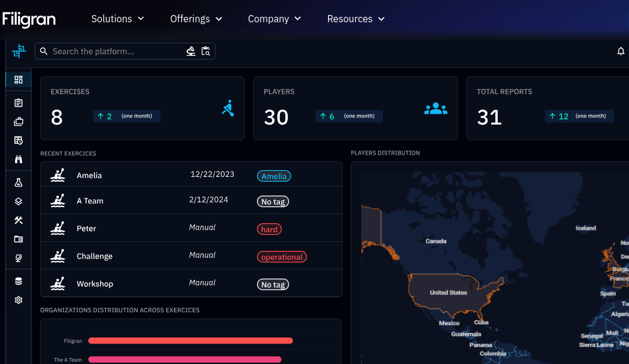The height and width of the screenshot is (364, 629).
Task: Open the globe on stand icon in sidebar
Action: 19,258
